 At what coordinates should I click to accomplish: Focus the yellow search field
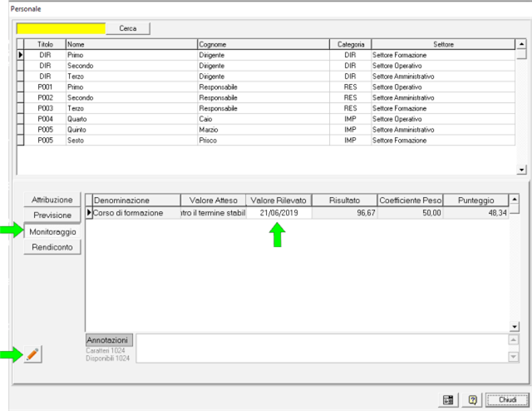click(62, 28)
